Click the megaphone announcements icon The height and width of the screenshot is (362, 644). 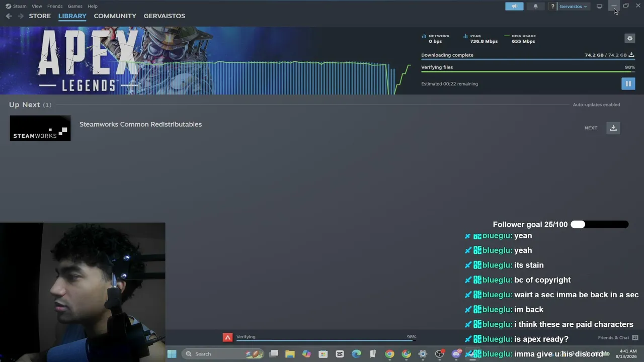click(x=514, y=6)
